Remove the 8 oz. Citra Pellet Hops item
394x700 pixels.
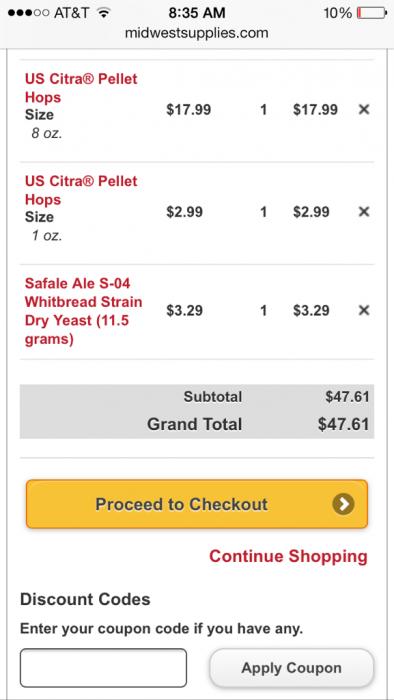pos(364,109)
